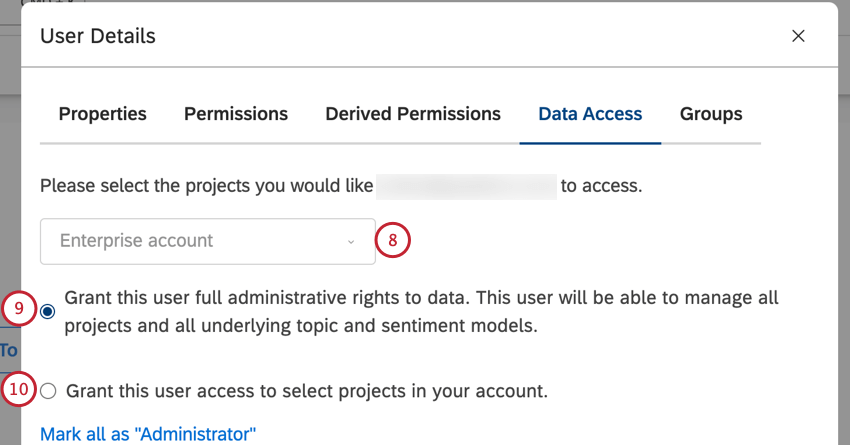
Task: Go to the Derived Permissions tab
Action: point(413,114)
